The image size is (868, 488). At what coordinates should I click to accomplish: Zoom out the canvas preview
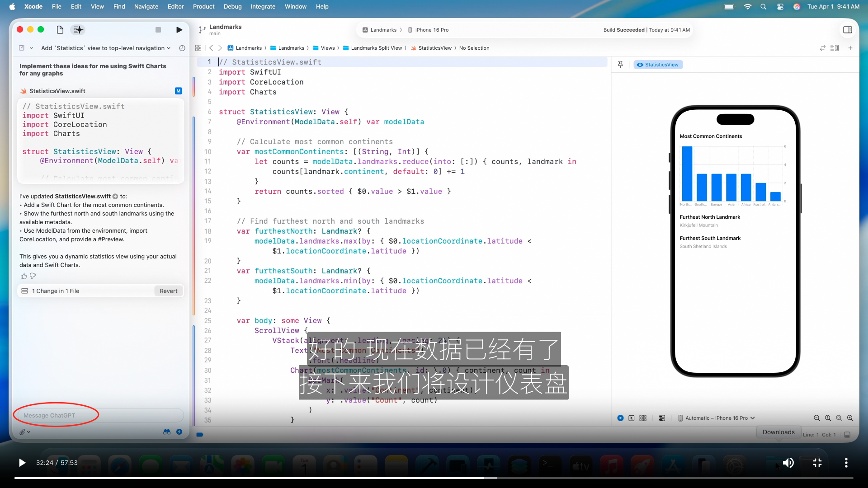pyautogui.click(x=816, y=418)
